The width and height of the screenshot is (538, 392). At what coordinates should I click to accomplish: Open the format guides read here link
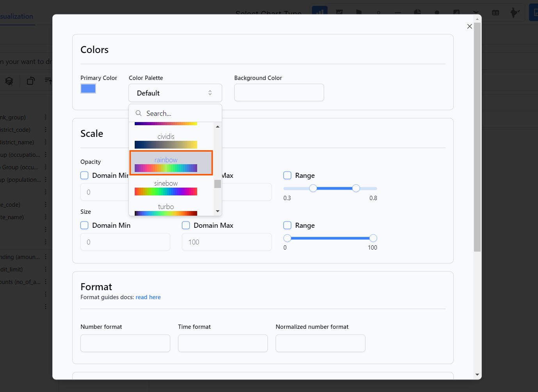pos(148,297)
